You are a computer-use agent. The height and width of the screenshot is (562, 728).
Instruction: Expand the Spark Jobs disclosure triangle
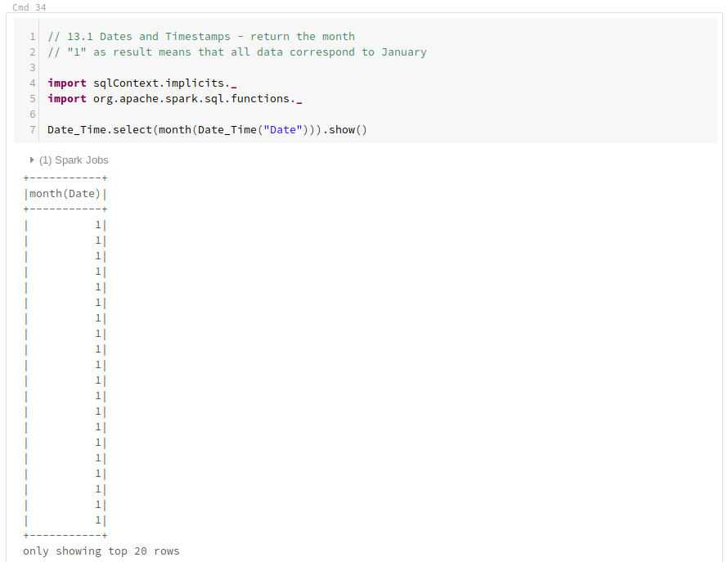[31, 160]
